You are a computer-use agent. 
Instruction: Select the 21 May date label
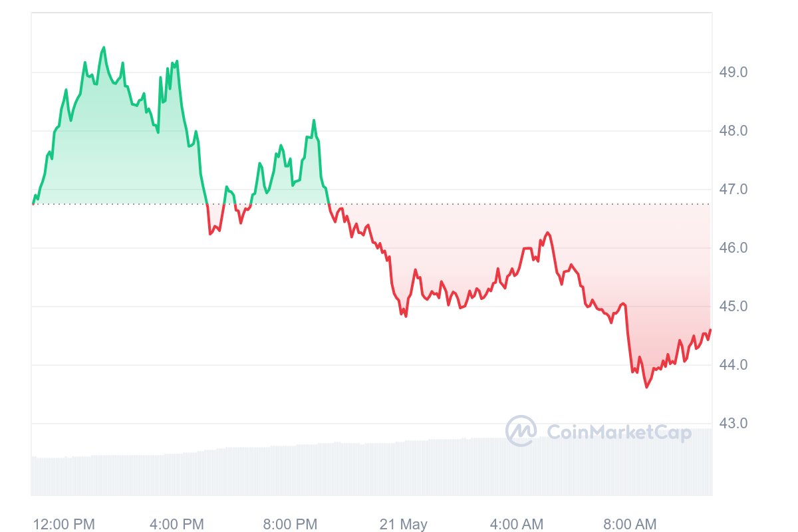pyautogui.click(x=404, y=524)
